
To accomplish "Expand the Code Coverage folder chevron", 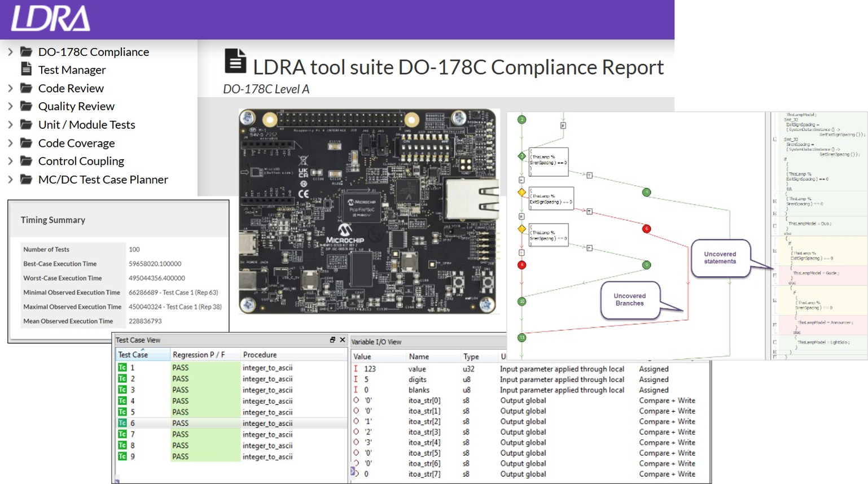I will point(10,143).
